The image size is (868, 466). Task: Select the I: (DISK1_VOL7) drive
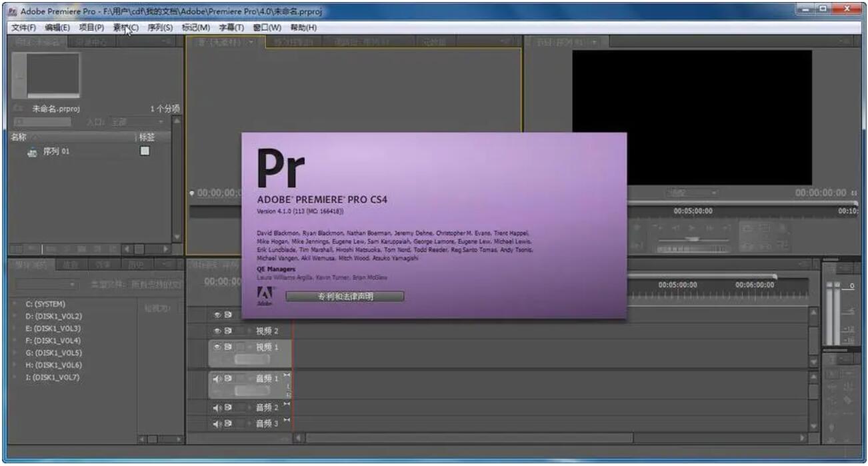coord(53,377)
